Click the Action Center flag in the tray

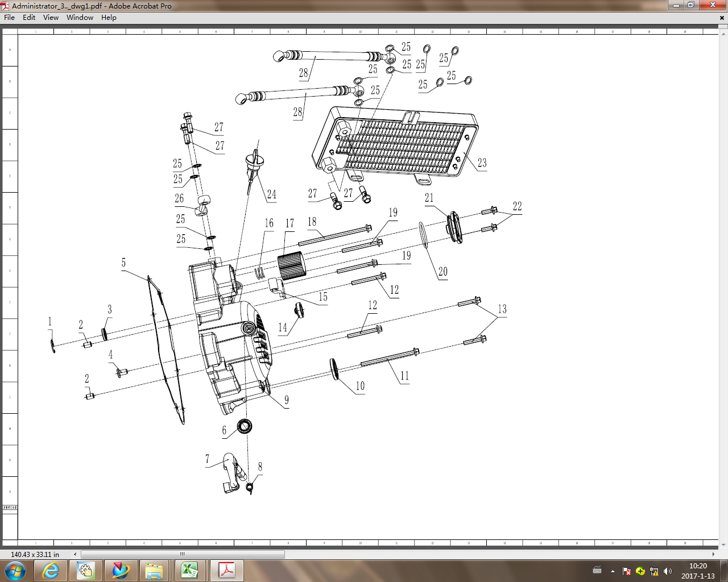coord(627,571)
